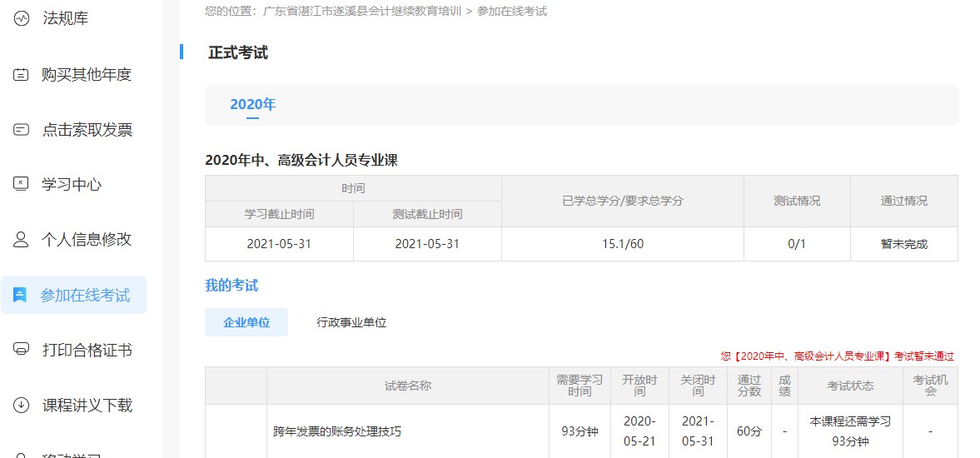This screenshot has height=458, width=980.
Task: Click the 通过分数 column header
Action: point(749,386)
